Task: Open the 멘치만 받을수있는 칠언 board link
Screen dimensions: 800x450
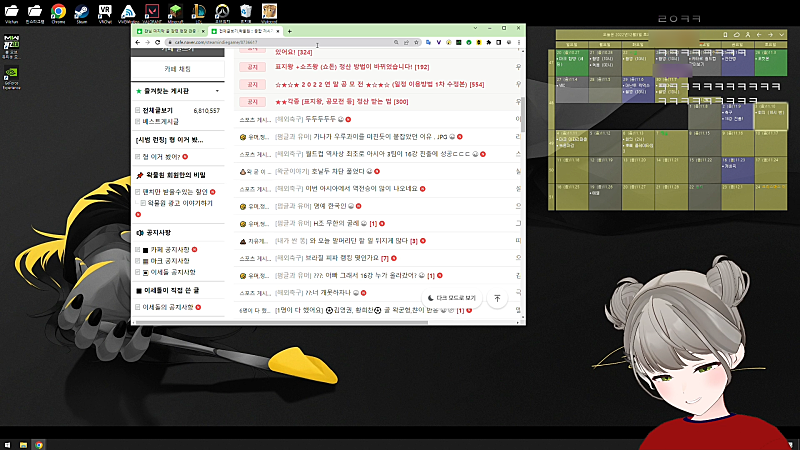Action: [x=175, y=192]
